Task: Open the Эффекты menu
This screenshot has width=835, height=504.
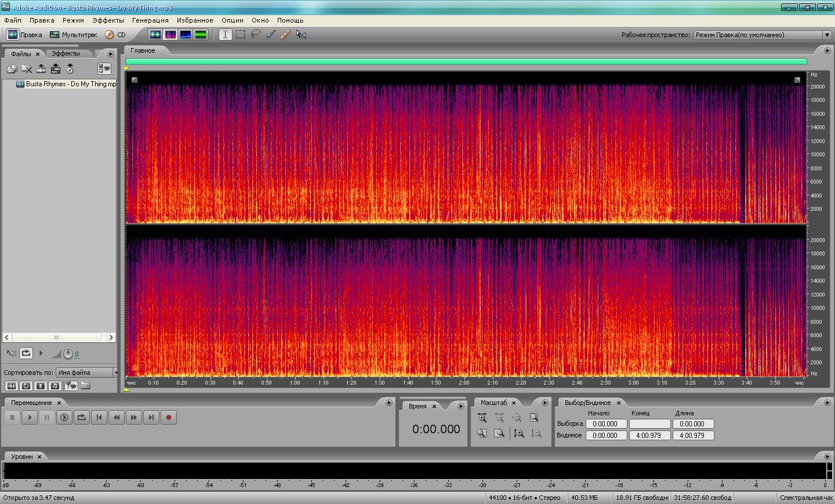Action: 108,20
